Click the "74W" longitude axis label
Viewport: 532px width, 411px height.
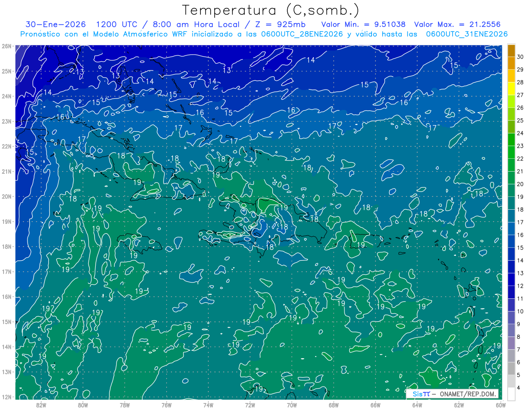pyautogui.click(x=208, y=405)
